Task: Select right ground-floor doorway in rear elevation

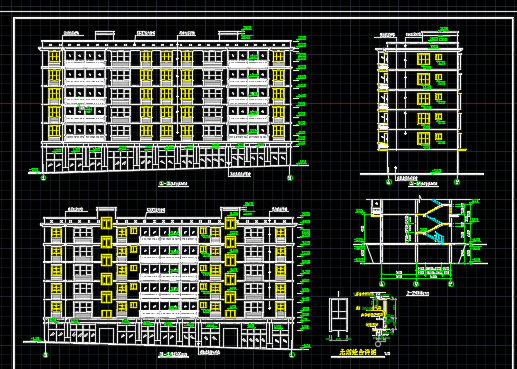Action: 230,337
